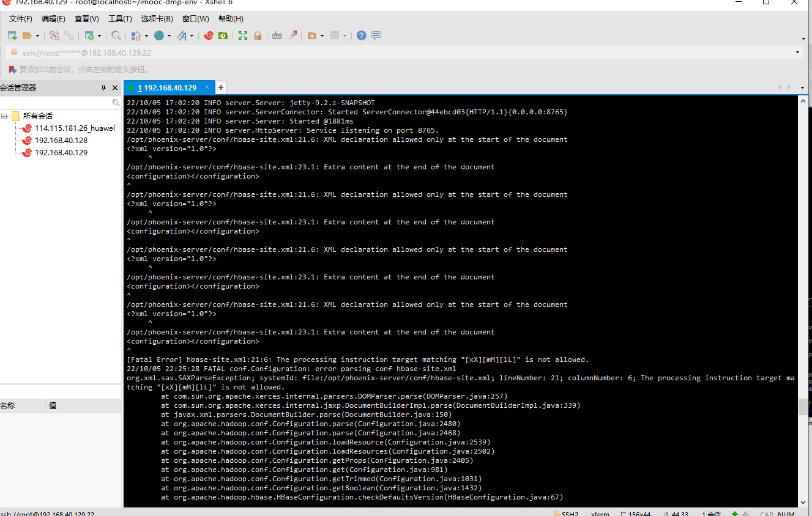
Task: Switch to the 1 192.168.40.129 tab
Action: pyautogui.click(x=169, y=87)
